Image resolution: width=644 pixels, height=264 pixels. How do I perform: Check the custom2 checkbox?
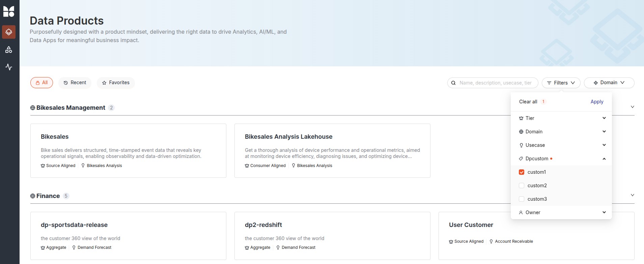pos(522,186)
